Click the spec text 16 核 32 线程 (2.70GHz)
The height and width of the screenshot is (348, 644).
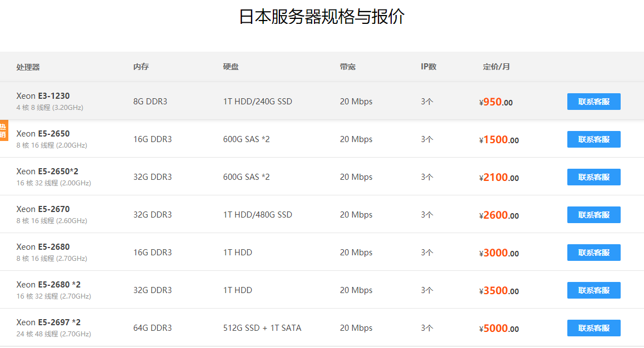tap(54, 296)
